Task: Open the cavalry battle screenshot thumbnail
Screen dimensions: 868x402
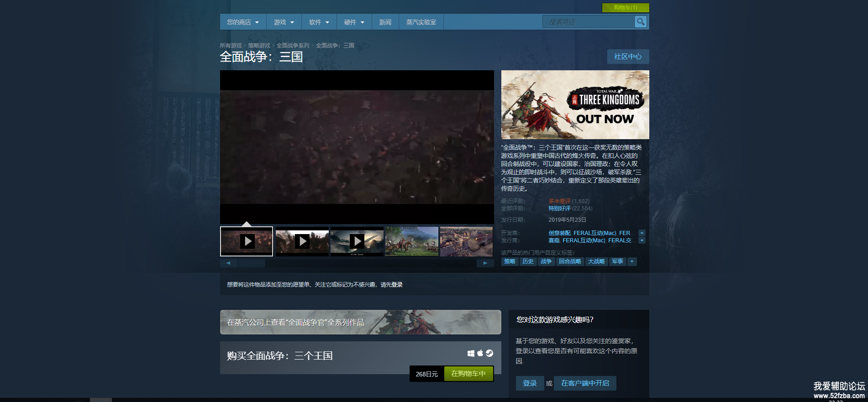Action: point(411,241)
